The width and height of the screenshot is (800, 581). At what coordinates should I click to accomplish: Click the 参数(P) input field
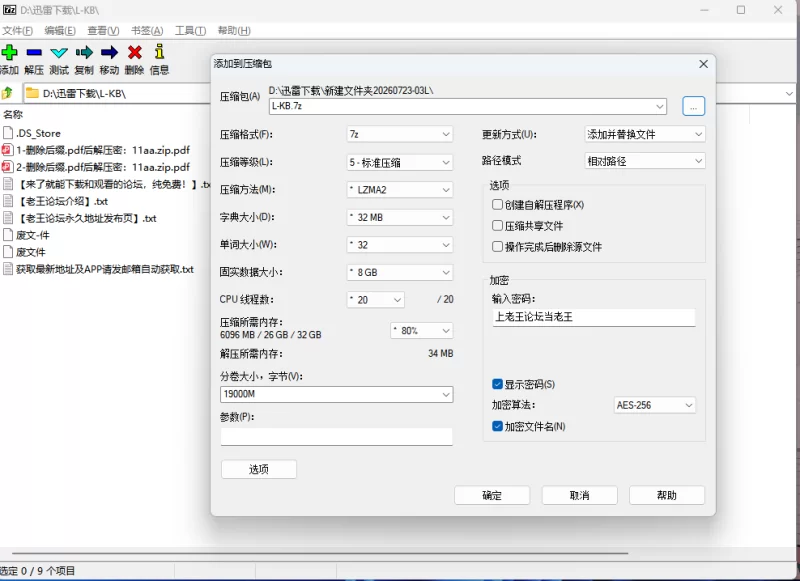point(337,437)
